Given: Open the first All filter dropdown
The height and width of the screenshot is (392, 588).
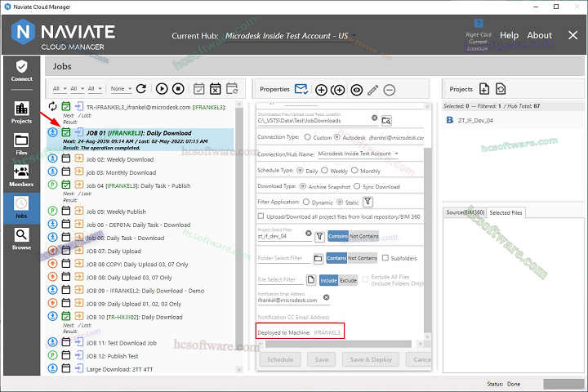Looking at the screenshot, I should (x=60, y=88).
